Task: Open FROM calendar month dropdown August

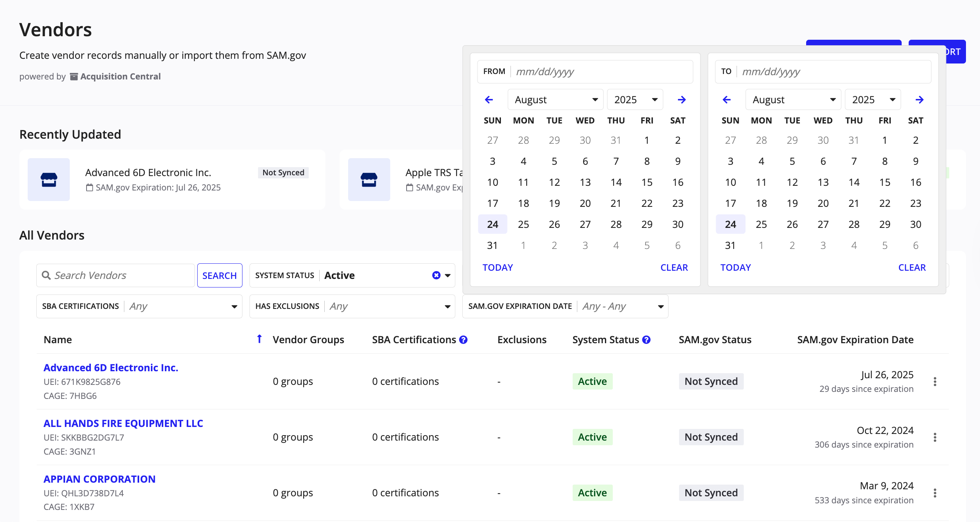Action: point(555,100)
